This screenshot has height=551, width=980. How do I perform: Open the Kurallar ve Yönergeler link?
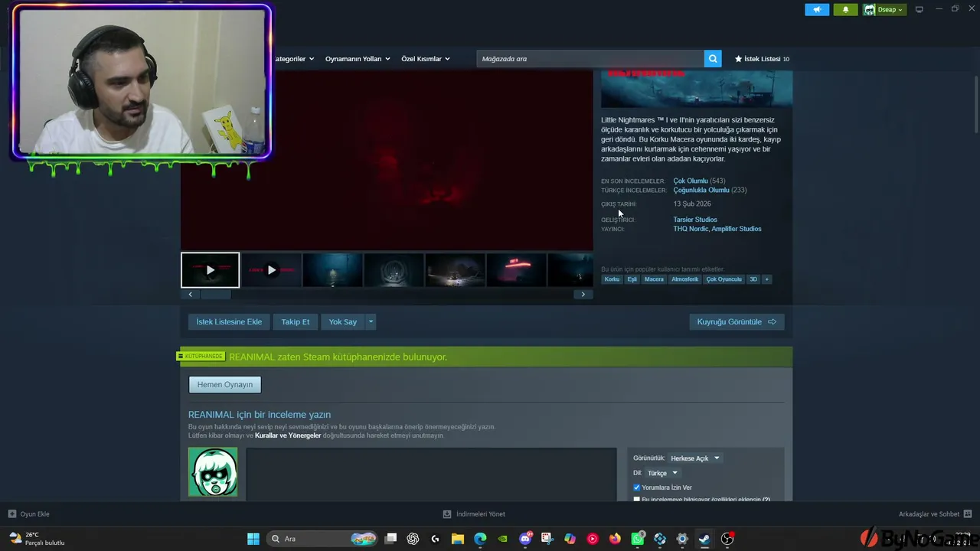288,435
